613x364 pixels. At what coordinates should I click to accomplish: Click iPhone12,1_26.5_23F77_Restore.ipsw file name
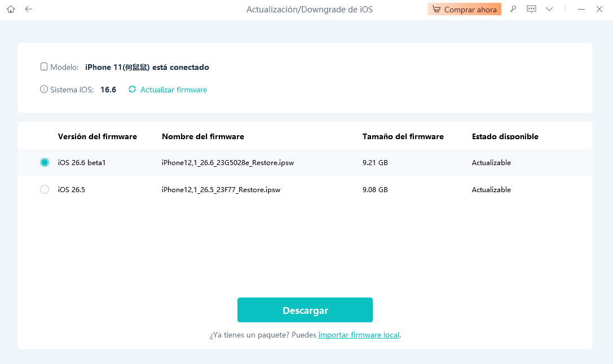click(x=221, y=190)
